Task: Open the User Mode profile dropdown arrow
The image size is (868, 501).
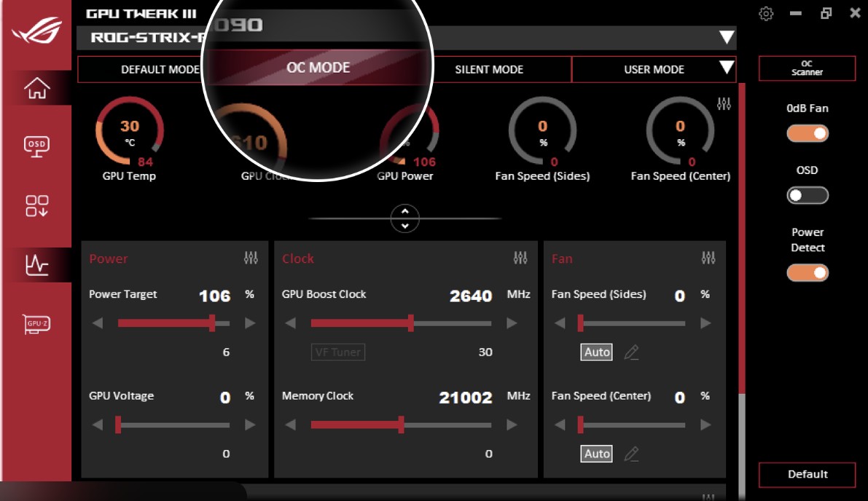Action: 726,68
